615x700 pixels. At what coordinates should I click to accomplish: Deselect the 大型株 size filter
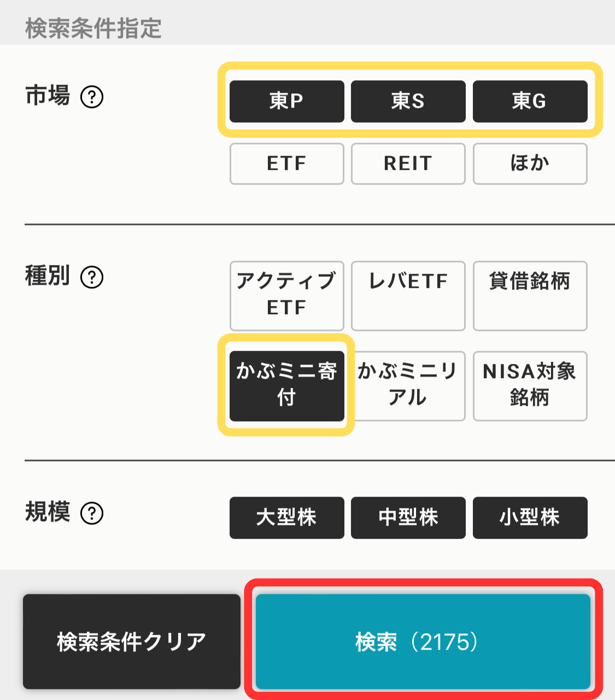click(286, 517)
